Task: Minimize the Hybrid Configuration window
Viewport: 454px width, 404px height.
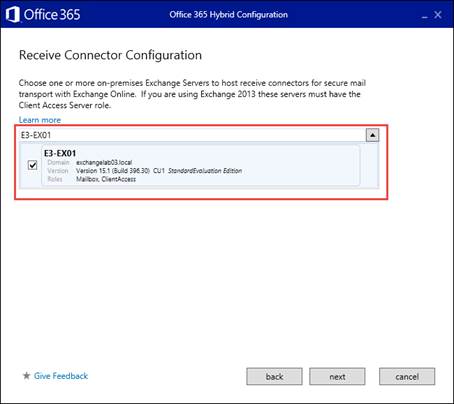Action: tap(424, 16)
